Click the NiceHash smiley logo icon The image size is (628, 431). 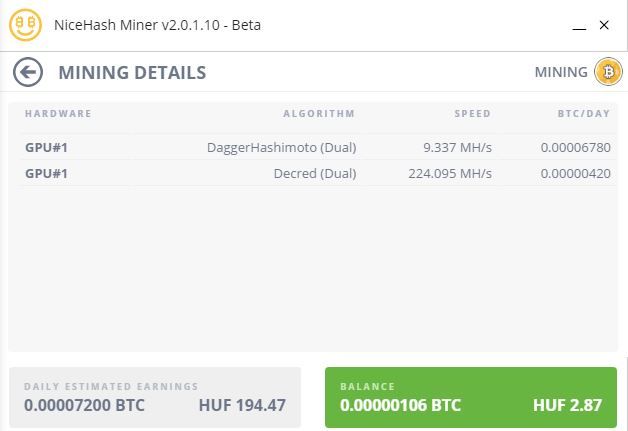[25, 25]
